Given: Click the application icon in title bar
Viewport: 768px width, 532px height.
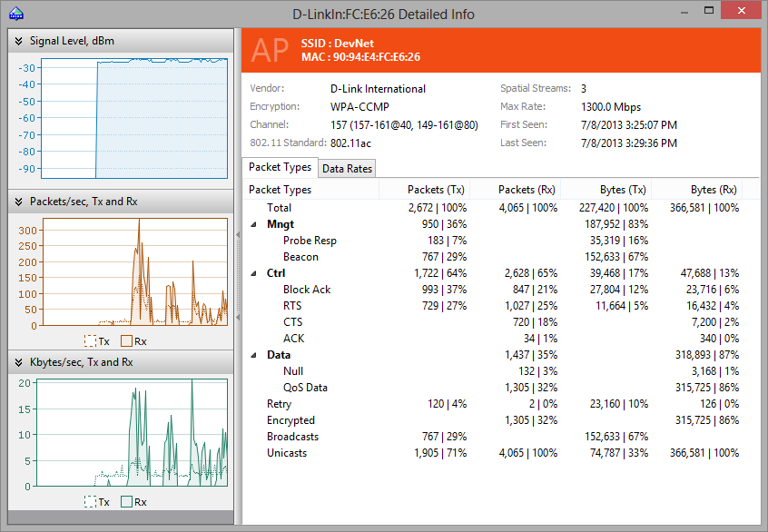Looking at the screenshot, I should click(x=16, y=14).
